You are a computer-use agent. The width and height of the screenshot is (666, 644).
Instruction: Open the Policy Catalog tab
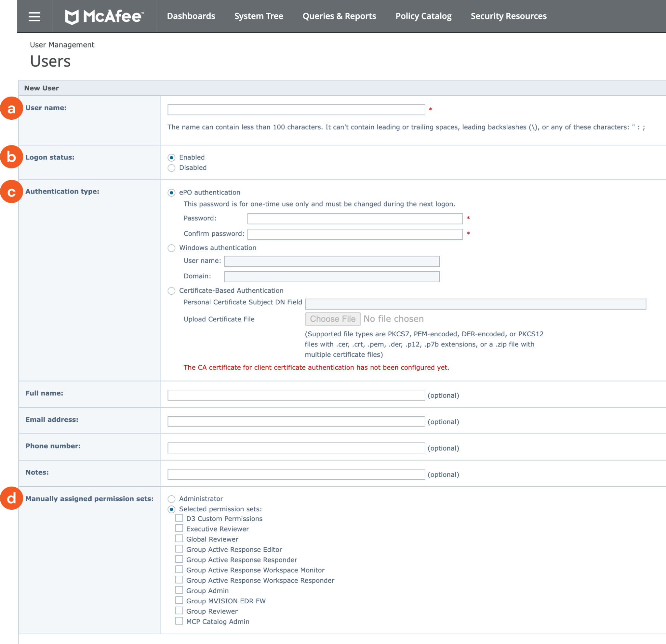pos(423,16)
